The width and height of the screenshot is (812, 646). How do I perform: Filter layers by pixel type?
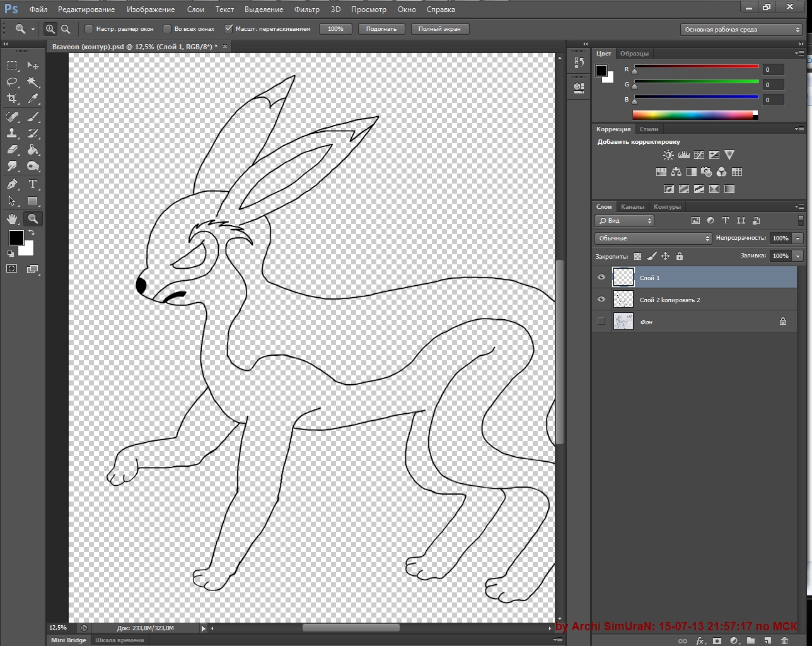[695, 221]
